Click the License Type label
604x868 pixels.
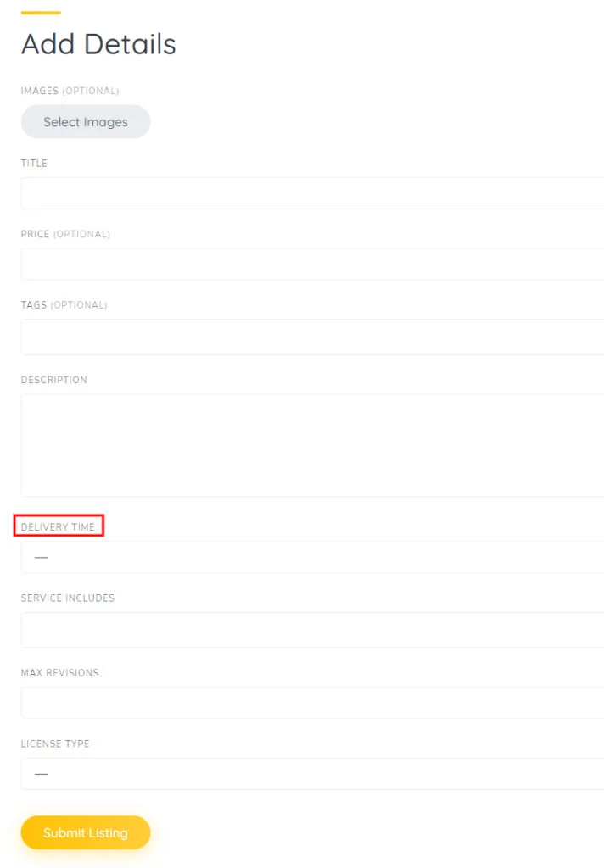[x=54, y=743]
